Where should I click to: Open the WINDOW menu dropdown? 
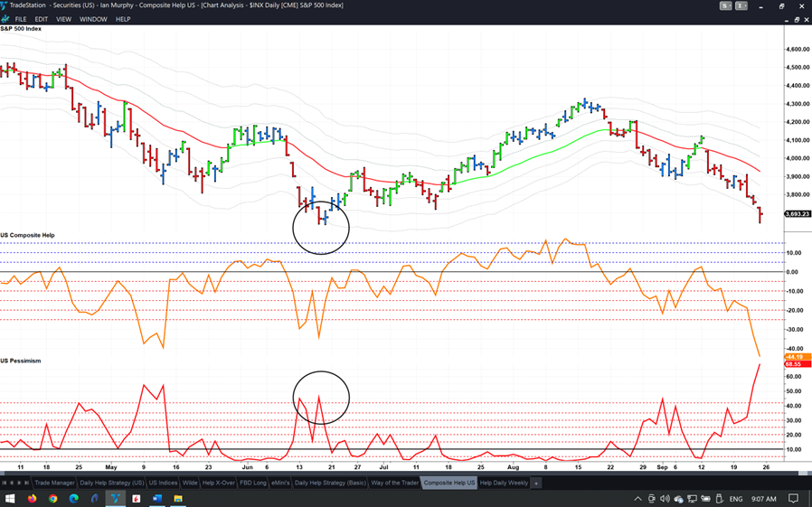pyautogui.click(x=93, y=19)
